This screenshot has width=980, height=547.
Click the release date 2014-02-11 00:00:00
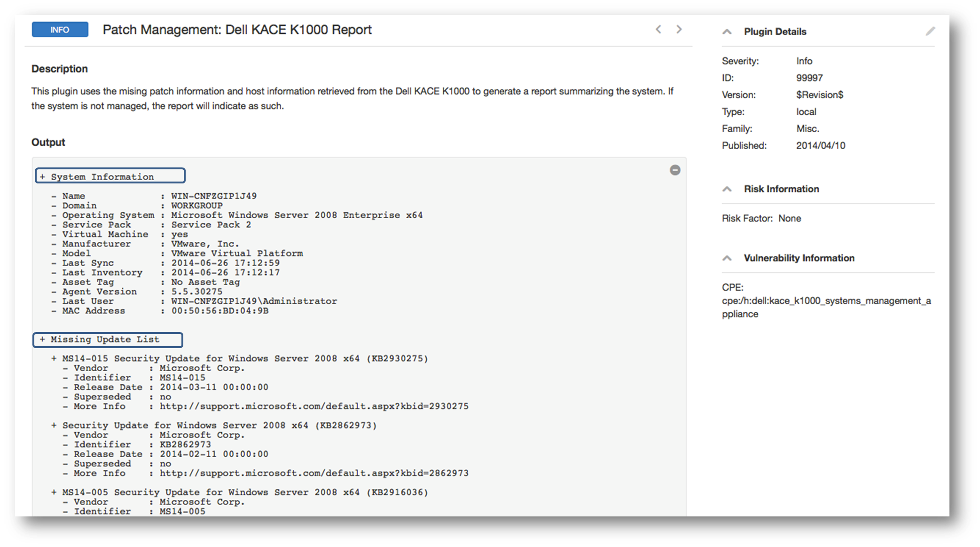(214, 454)
